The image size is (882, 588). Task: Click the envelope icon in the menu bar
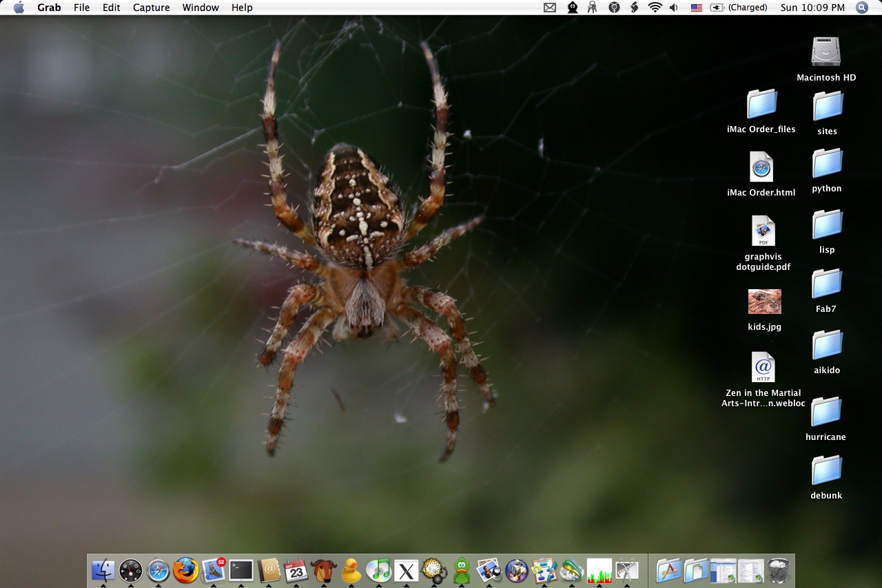(550, 8)
